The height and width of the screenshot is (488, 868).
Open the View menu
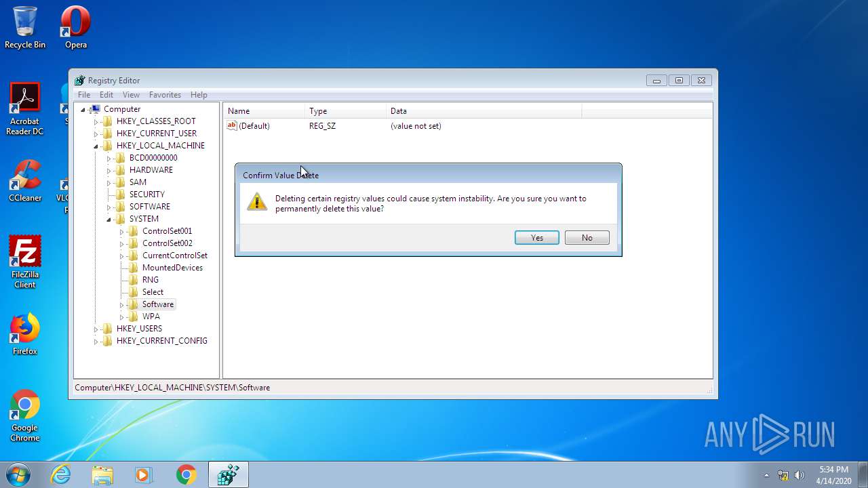[x=131, y=95]
